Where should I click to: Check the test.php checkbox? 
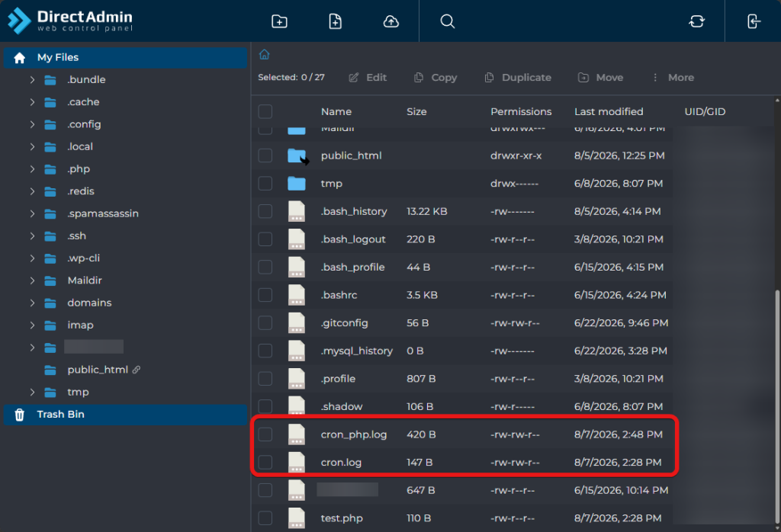click(265, 518)
